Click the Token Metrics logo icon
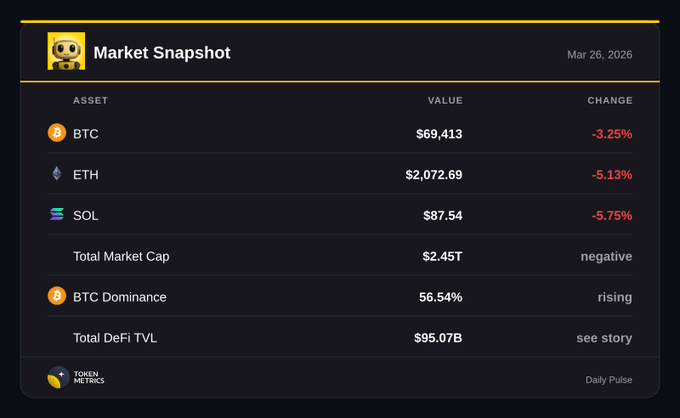Screen dimensions: 680x418 (x=58, y=378)
